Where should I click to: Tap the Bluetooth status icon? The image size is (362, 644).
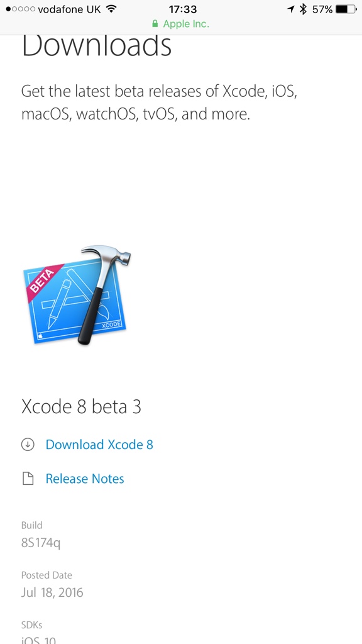303,9
